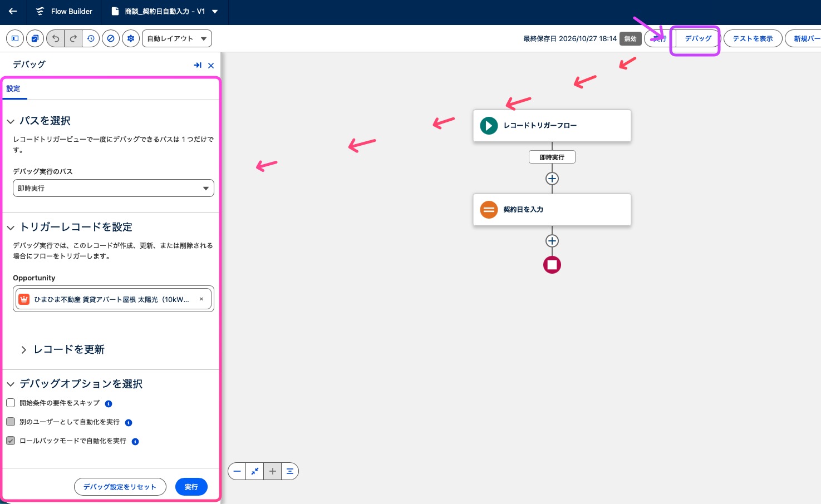The width and height of the screenshot is (821, 504).
Task: Enable 開始条件の要件をスキップ checkbox
Action: point(11,403)
